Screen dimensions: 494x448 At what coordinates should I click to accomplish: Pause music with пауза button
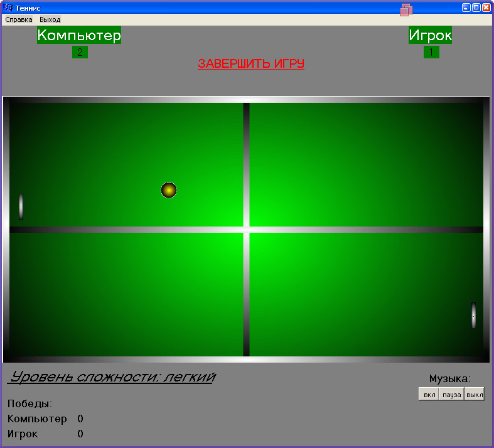[452, 395]
